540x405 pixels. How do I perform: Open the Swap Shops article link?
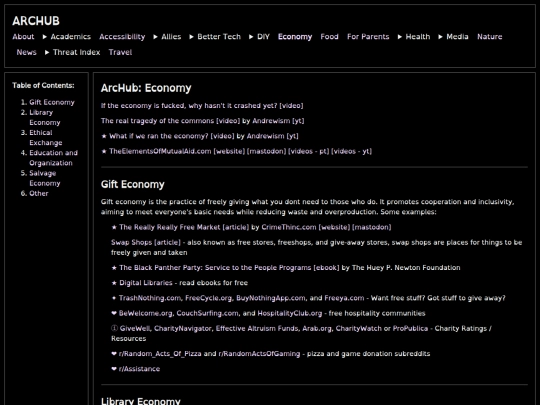[146, 242]
